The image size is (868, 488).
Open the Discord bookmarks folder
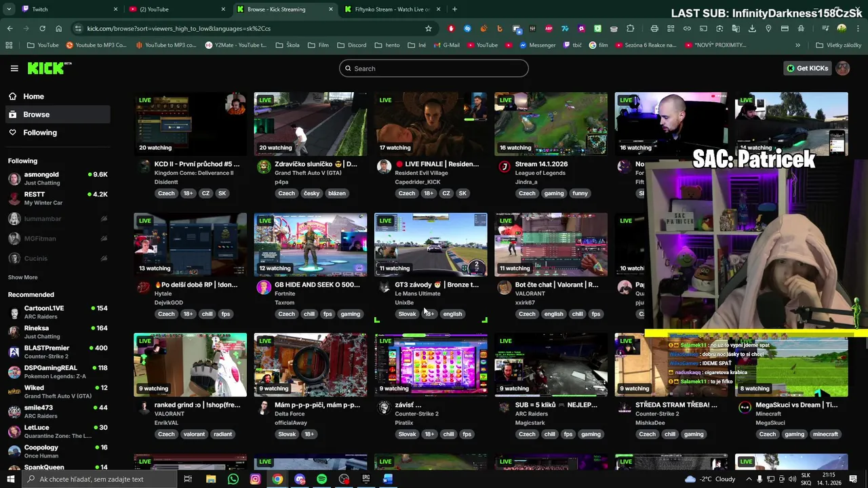pos(351,45)
